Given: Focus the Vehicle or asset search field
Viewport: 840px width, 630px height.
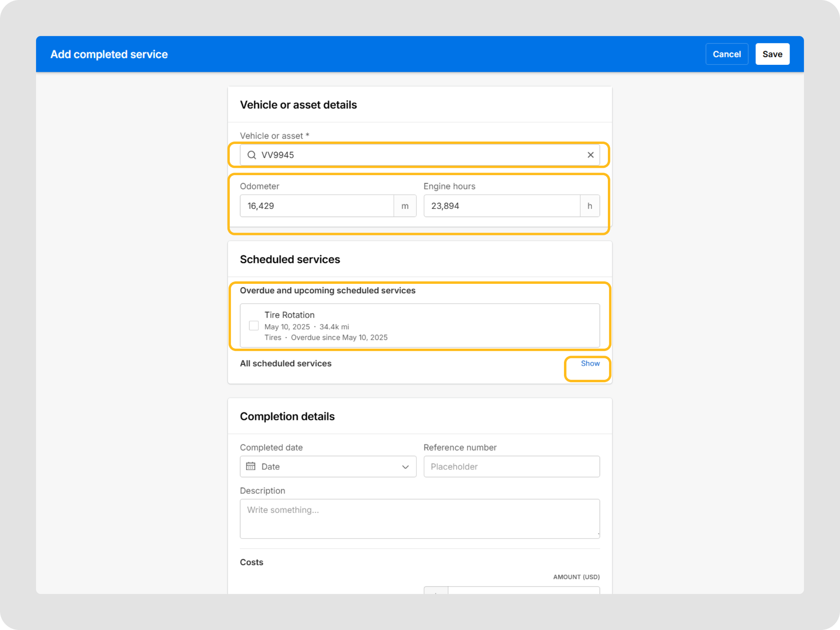Looking at the screenshot, I should [x=420, y=155].
